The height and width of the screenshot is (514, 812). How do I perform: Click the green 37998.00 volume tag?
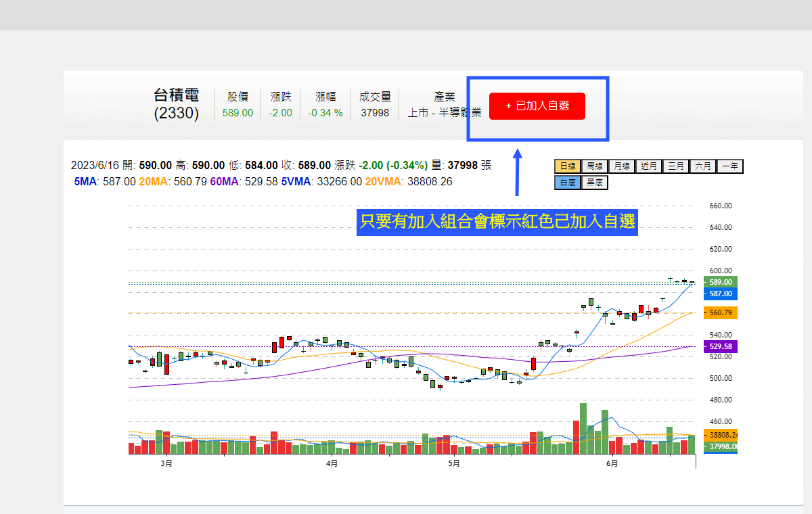click(x=721, y=446)
